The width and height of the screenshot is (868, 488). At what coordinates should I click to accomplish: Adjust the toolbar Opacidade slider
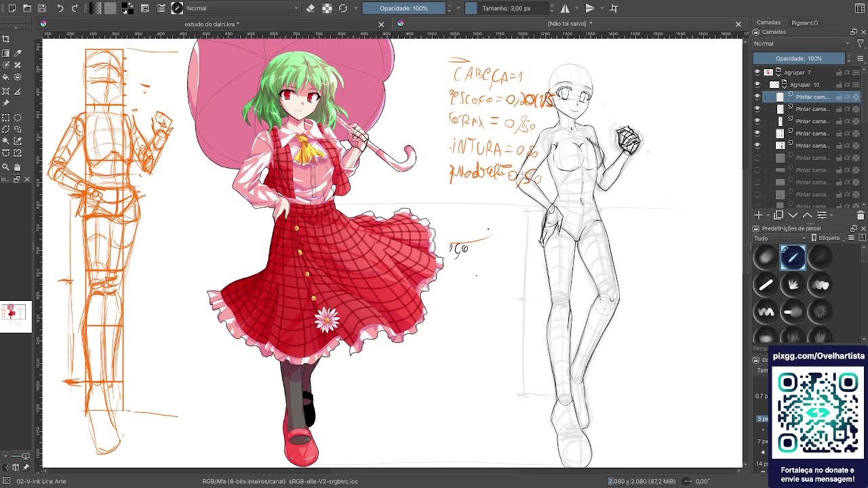(x=403, y=8)
